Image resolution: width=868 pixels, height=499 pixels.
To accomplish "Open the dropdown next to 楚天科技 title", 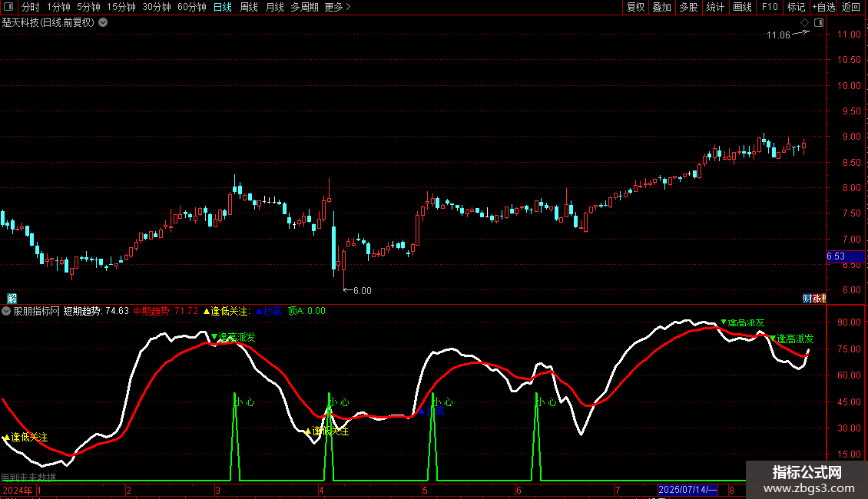I will (103, 22).
